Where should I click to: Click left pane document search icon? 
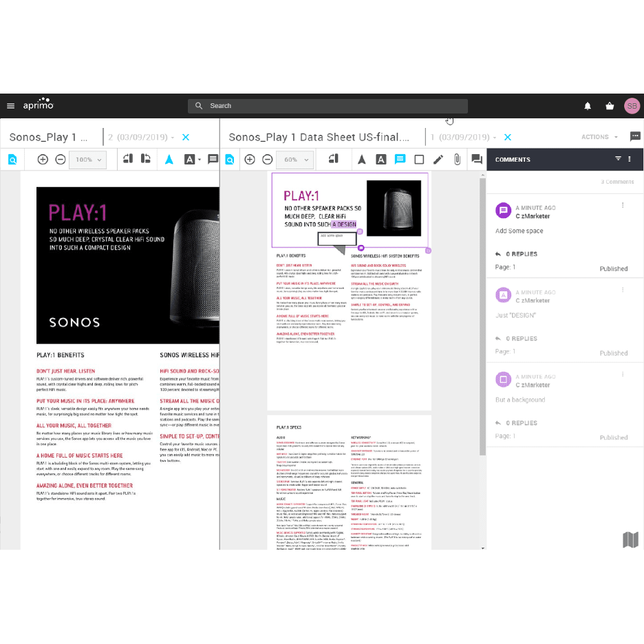tap(12, 160)
